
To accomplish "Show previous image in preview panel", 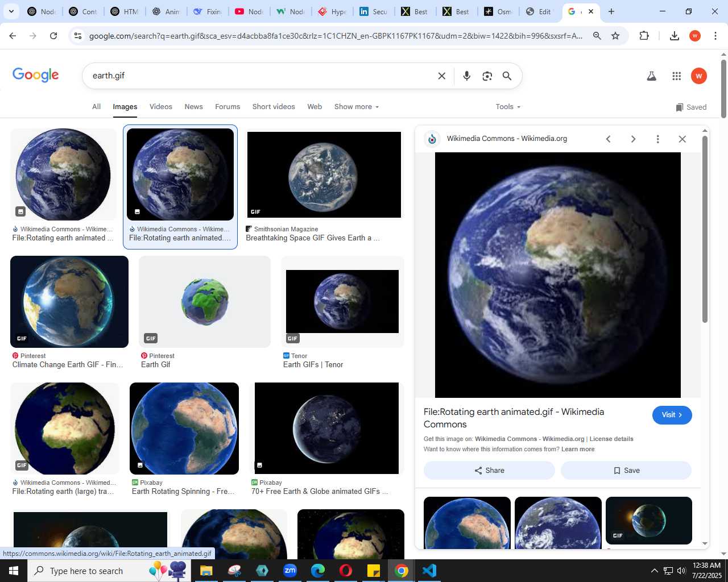I will (608, 139).
